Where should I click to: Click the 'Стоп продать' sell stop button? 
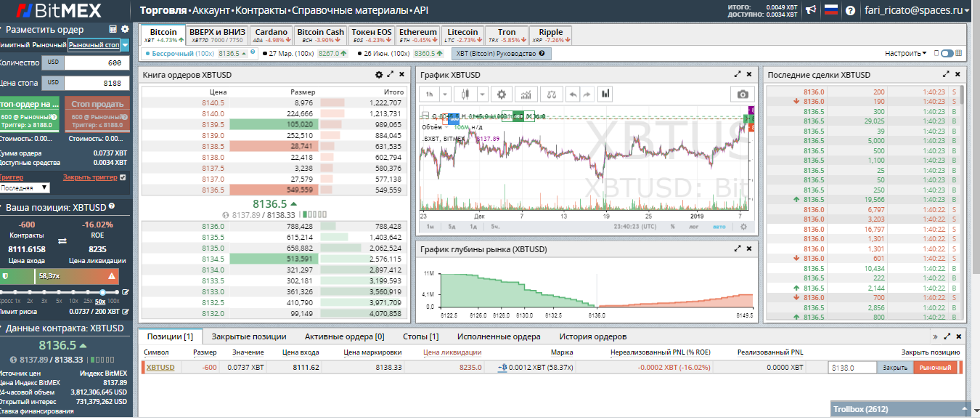pyautogui.click(x=97, y=113)
